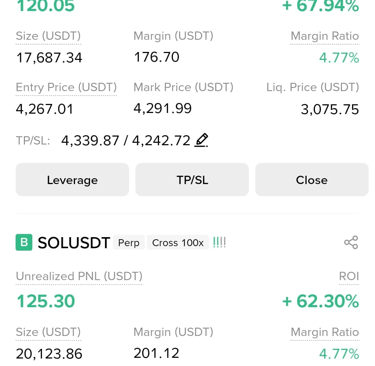375x366 pixels.
Task: Tap SOLUSDT Margin Ratio label
Action: [x=325, y=332]
